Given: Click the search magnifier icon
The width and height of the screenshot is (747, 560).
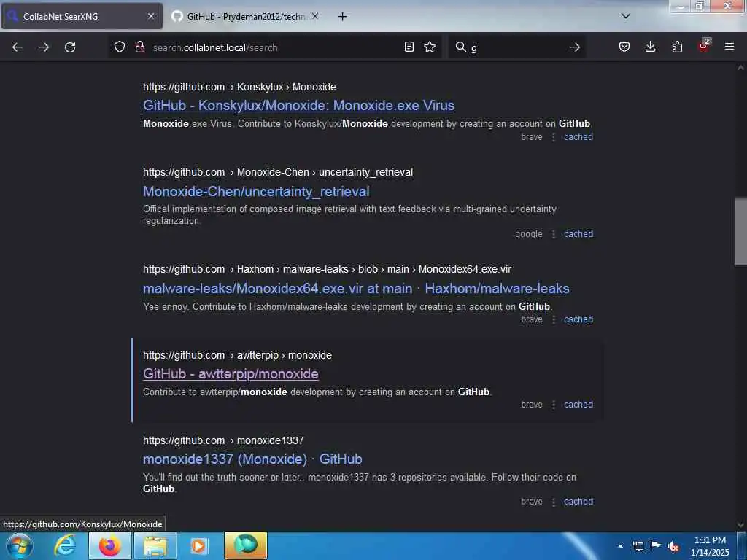Looking at the screenshot, I should tap(461, 47).
